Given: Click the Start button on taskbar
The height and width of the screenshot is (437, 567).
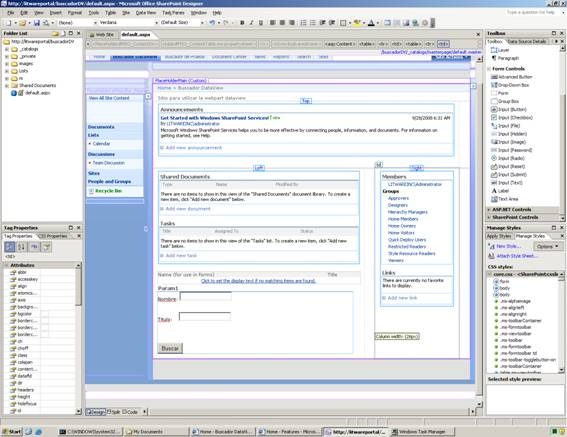Looking at the screenshot, I should coord(12,432).
